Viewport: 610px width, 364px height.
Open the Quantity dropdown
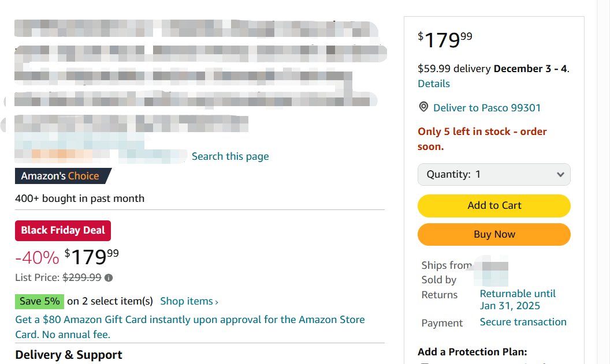(493, 174)
